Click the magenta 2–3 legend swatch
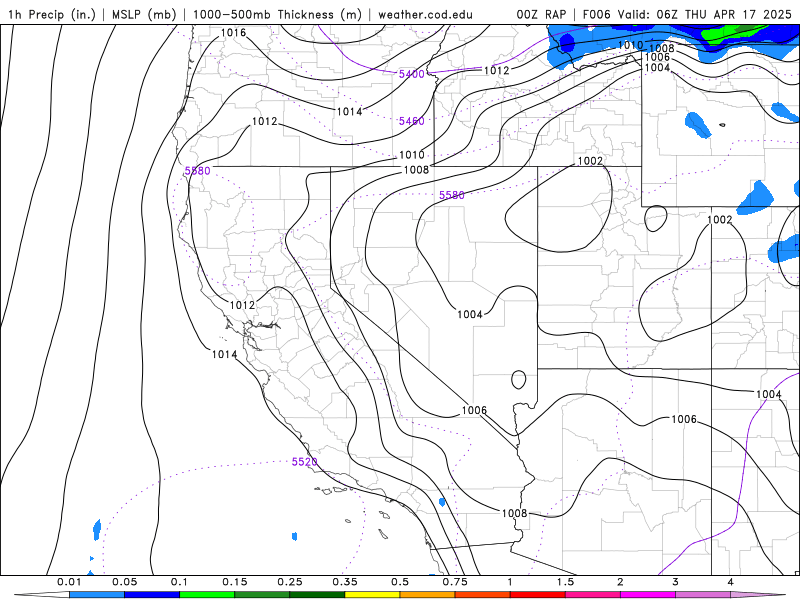 click(648, 595)
